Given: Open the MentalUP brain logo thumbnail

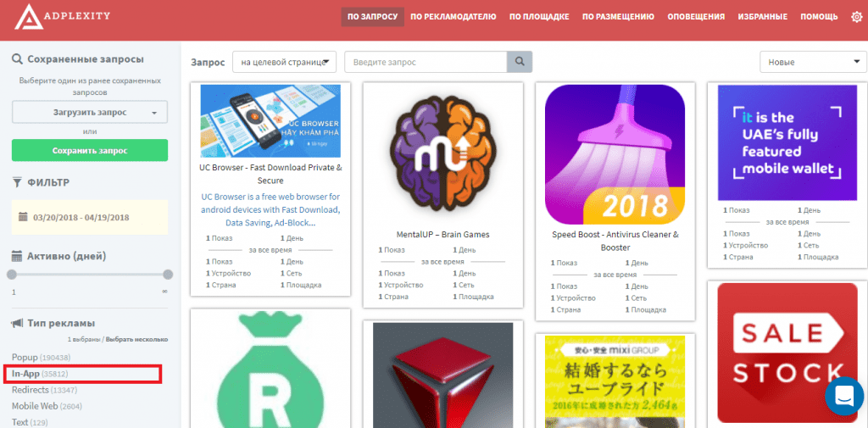Looking at the screenshot, I should point(442,154).
